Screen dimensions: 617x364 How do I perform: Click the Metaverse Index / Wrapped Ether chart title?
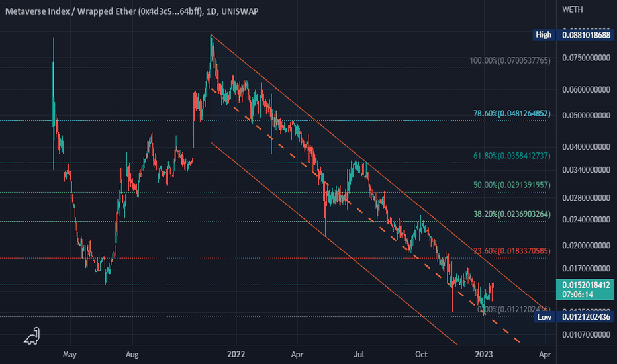click(x=132, y=11)
